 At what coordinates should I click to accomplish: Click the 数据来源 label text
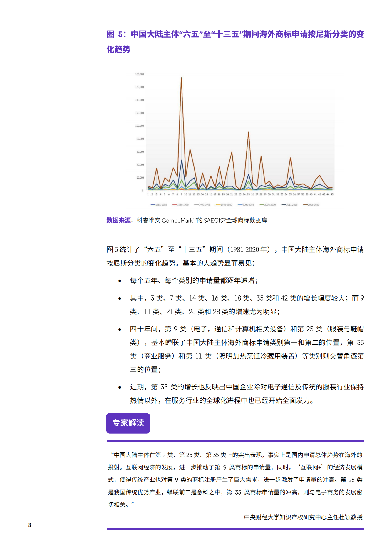118,220
